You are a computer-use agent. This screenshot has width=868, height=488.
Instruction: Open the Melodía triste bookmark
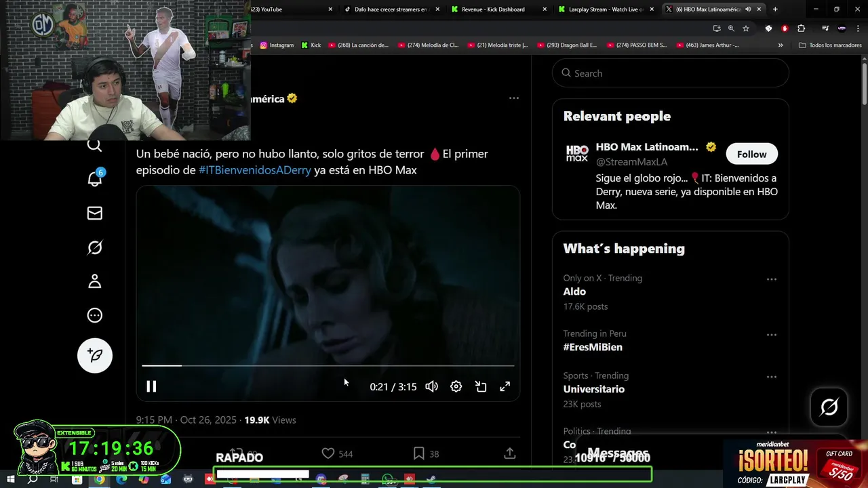click(x=497, y=45)
